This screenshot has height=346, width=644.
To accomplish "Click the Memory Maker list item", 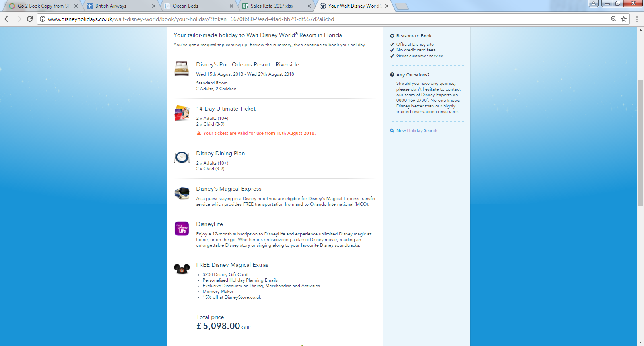I will coord(218,291).
